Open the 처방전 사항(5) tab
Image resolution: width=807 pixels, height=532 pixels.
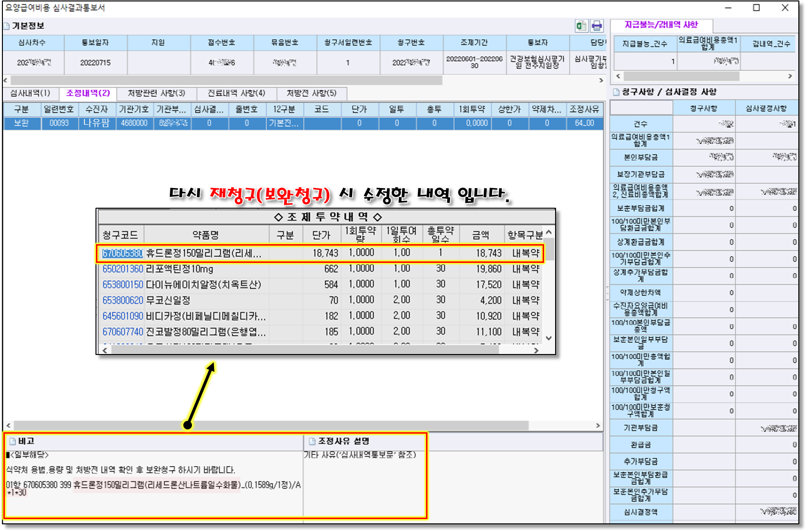click(x=311, y=93)
